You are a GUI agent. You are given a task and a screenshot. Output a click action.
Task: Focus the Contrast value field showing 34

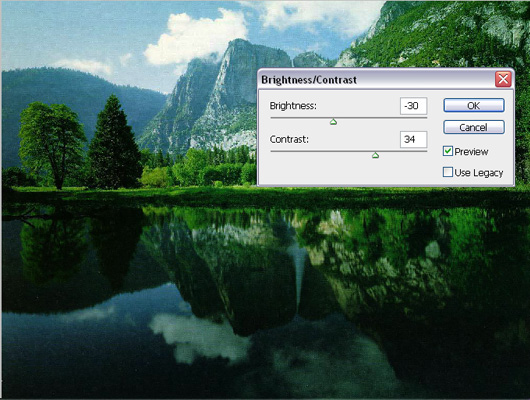point(413,139)
